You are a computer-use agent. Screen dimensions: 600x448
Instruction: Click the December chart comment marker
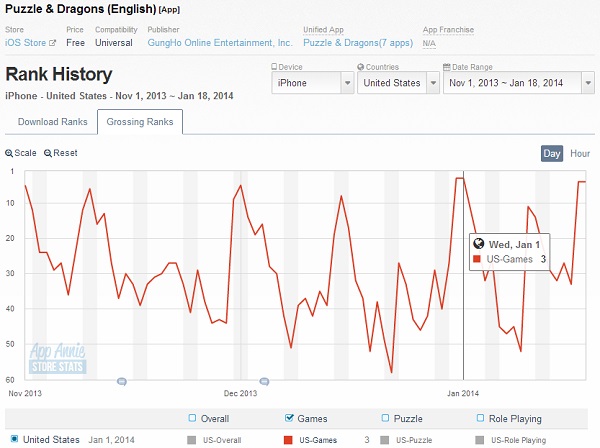(x=264, y=381)
